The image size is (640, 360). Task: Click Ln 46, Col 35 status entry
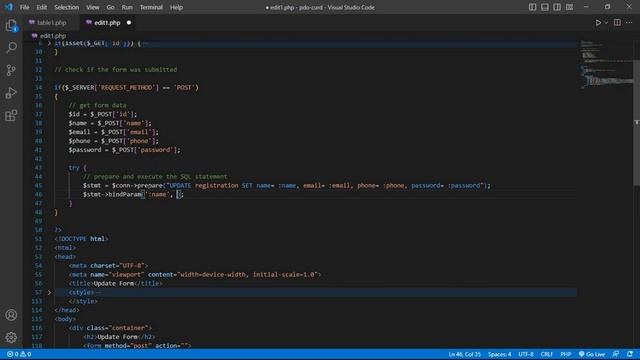[x=464, y=354]
